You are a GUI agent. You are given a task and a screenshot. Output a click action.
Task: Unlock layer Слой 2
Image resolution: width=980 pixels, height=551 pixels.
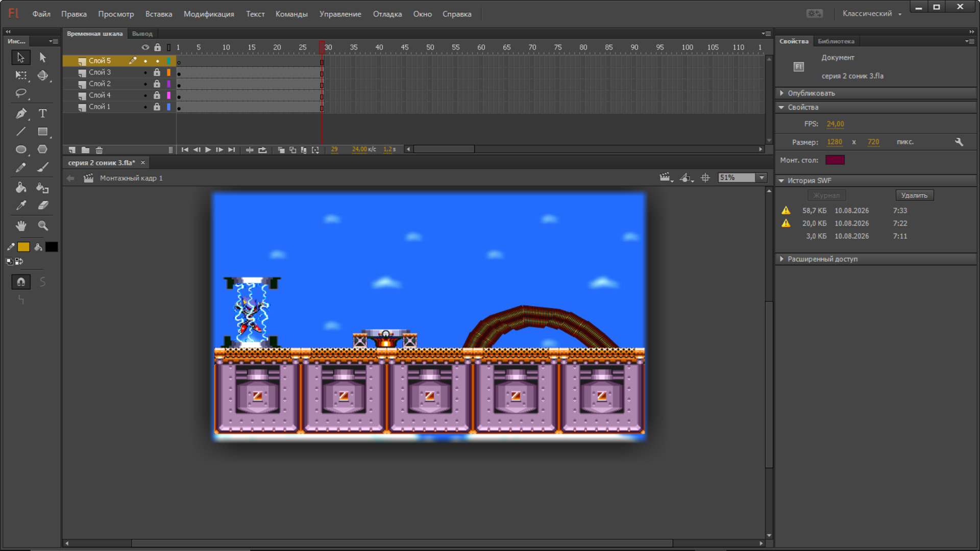157,84
